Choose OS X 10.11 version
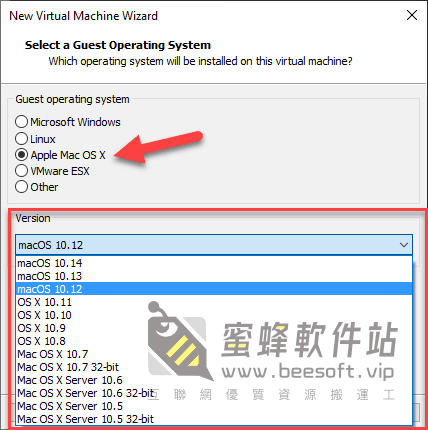 coord(214,302)
